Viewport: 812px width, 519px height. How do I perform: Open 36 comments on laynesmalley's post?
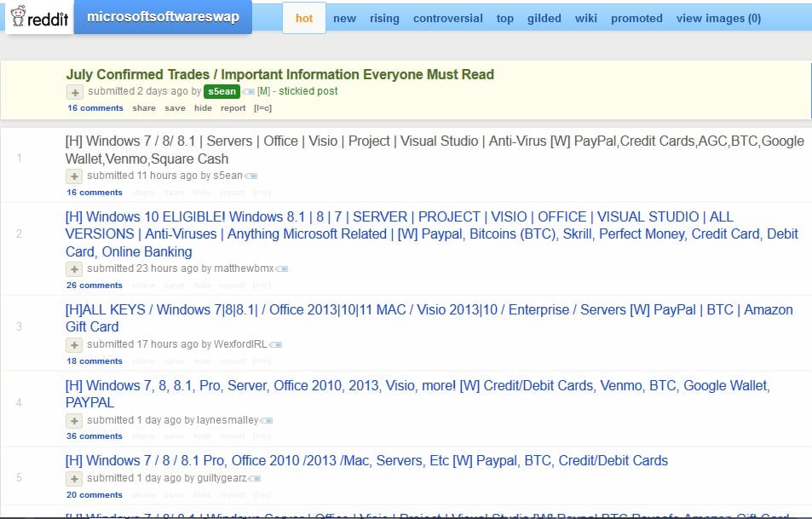(95, 436)
